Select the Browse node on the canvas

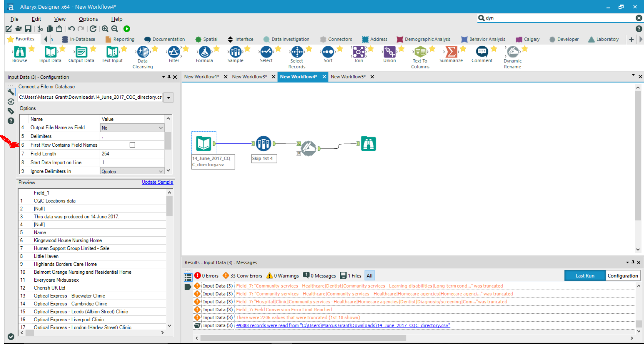368,144
